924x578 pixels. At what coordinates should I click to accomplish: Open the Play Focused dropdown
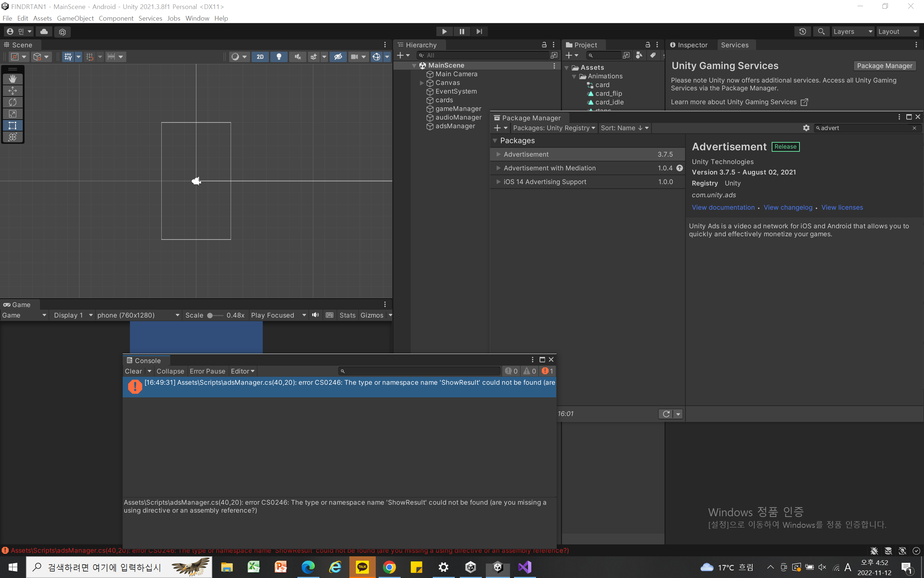coord(278,315)
